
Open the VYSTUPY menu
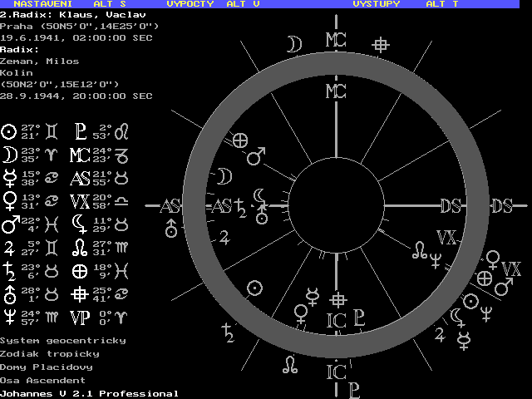[377, 3]
